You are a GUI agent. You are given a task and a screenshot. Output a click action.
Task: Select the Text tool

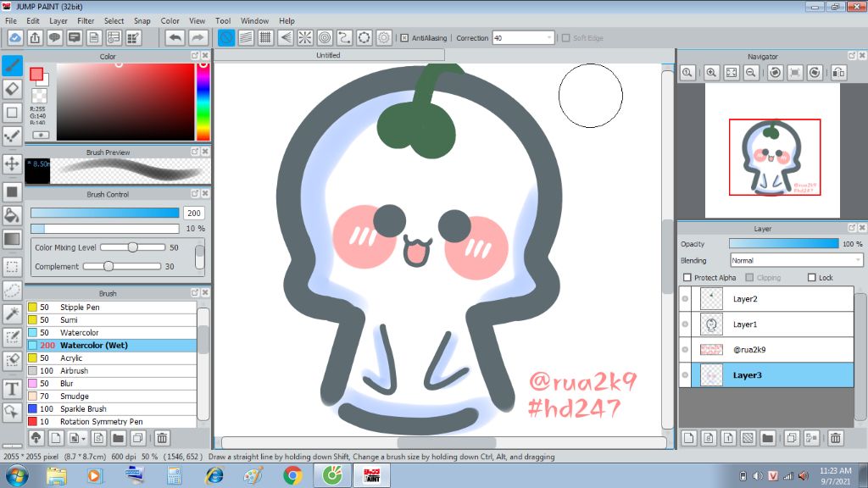[12, 388]
